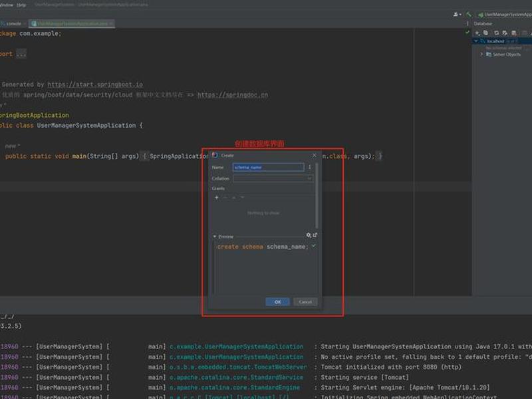
Task: Click the package com.example line
Action: tap(31, 34)
